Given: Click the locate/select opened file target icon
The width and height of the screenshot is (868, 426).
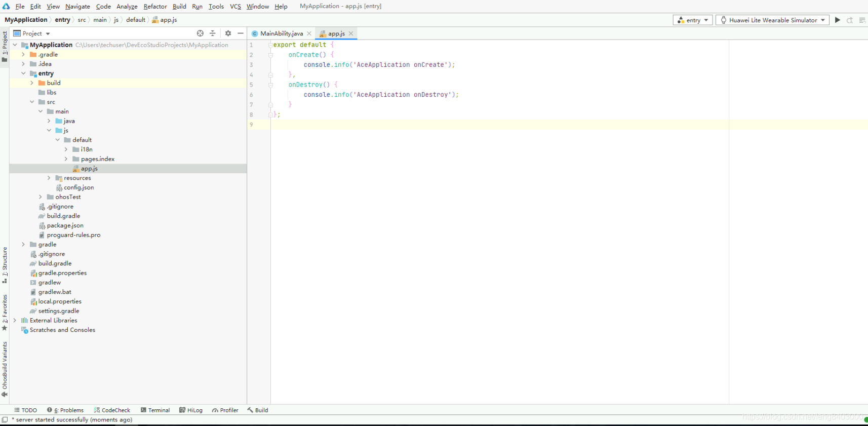Looking at the screenshot, I should pos(200,33).
